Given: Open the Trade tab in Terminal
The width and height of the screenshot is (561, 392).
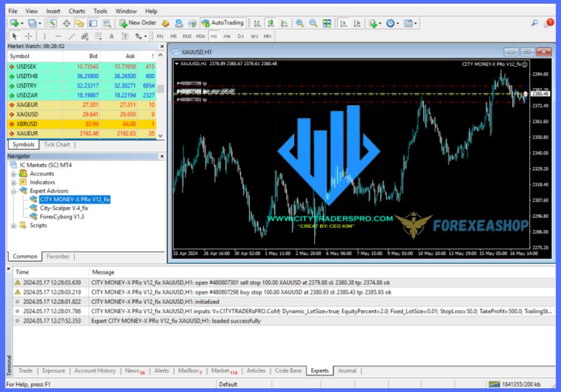Looking at the screenshot, I should pos(25,371).
